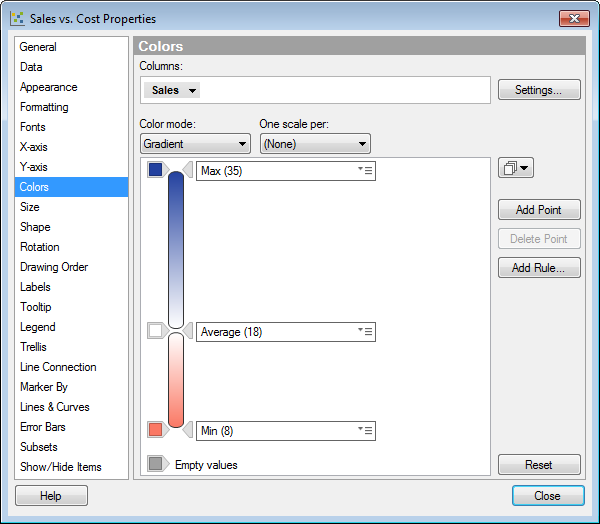Click the Max (35) value field

(286, 171)
